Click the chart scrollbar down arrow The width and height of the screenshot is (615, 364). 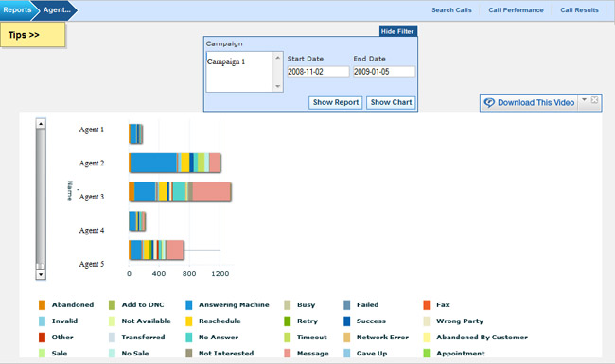[41, 274]
